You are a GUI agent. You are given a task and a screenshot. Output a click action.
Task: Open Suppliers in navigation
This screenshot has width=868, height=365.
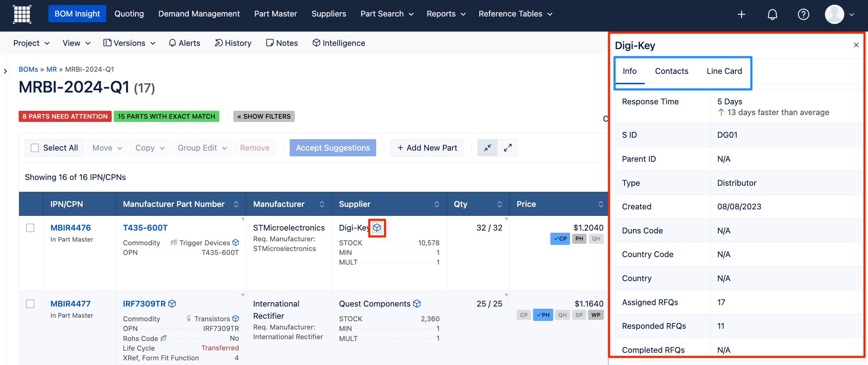pyautogui.click(x=328, y=14)
